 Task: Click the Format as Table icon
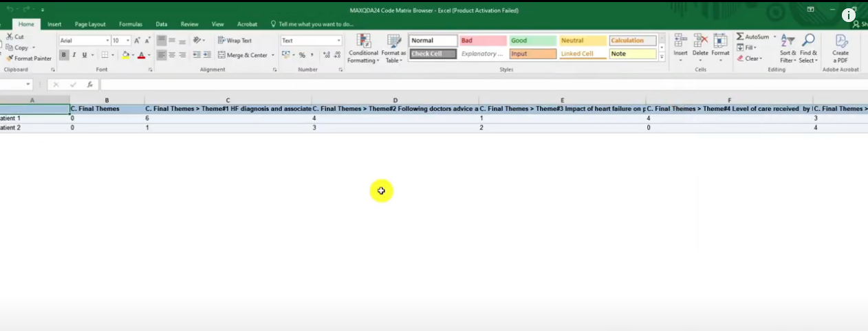pos(393,42)
